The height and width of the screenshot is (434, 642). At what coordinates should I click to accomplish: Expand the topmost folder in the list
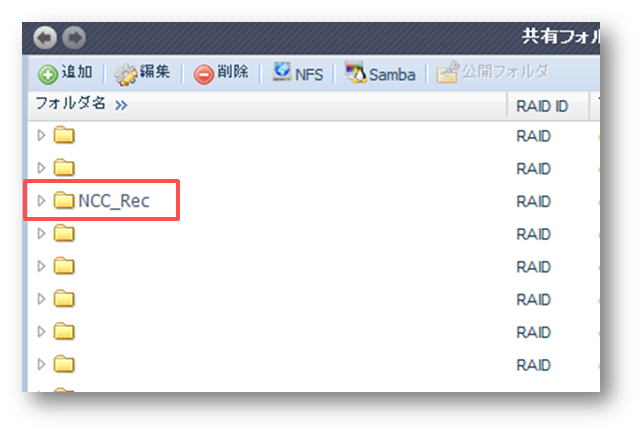click(x=41, y=135)
